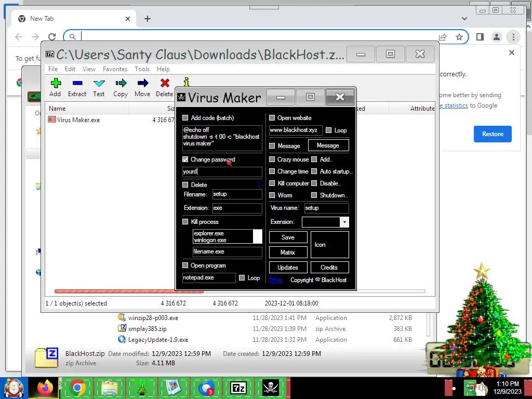
Task: Click the share icon in Chrome address bar
Action: pos(443,37)
